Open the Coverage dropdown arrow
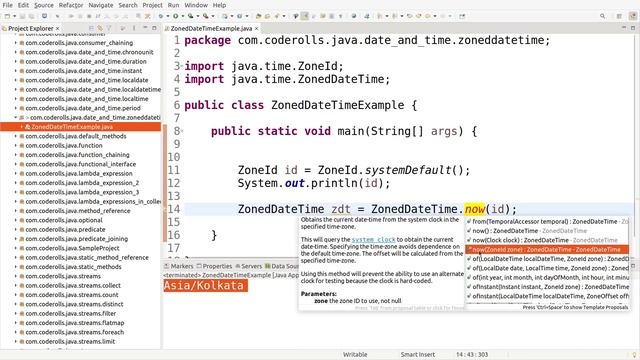This screenshot has height=360, width=640. pyautogui.click(x=198, y=16)
